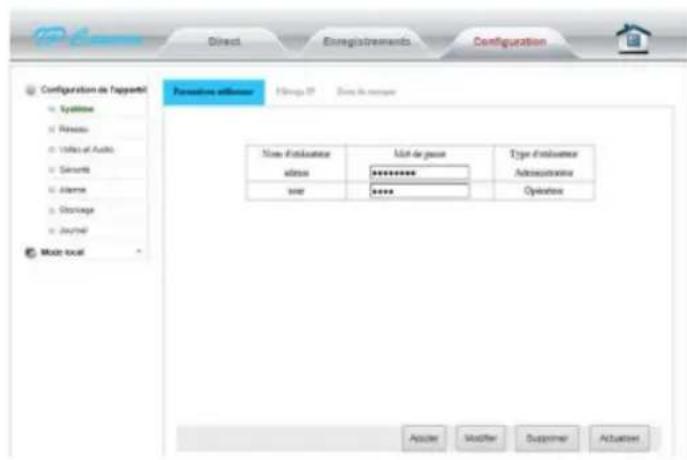Click the Supprimer button

point(547,438)
